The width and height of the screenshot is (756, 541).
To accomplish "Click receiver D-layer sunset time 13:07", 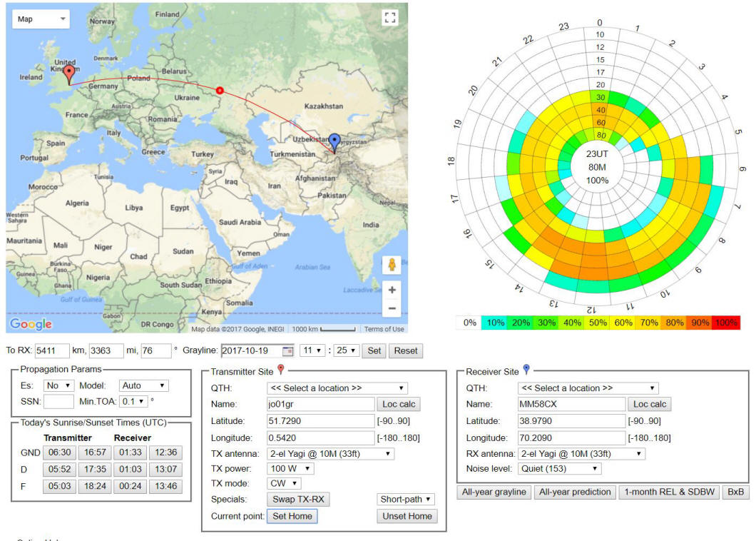I will 166,470.
